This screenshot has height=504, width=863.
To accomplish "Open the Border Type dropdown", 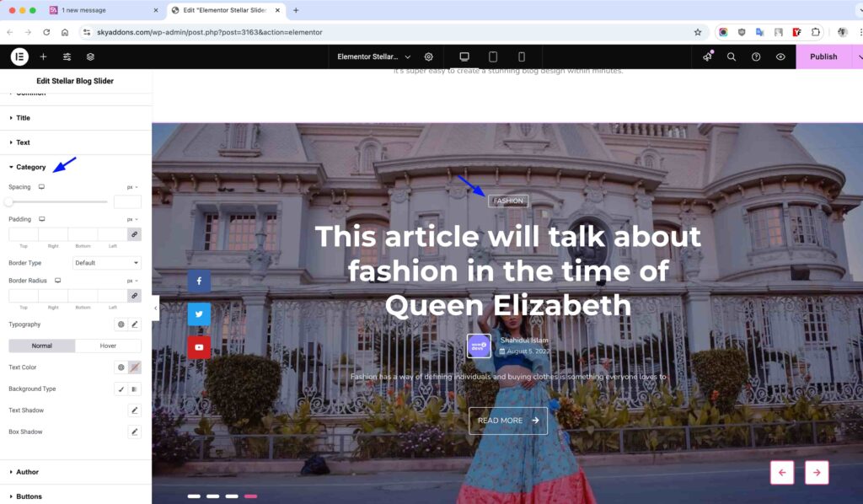I will pyautogui.click(x=107, y=263).
